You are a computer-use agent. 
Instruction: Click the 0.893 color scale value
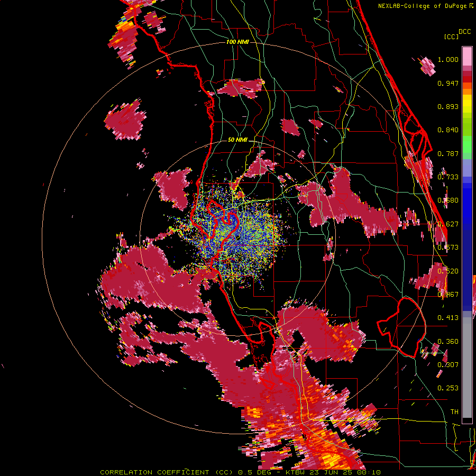click(x=448, y=106)
